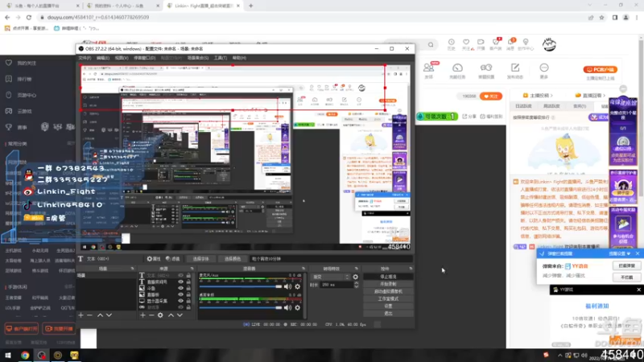The width and height of the screenshot is (644, 362).
Task: Mute the Mic/Aux speaker icon
Action: (x=288, y=286)
